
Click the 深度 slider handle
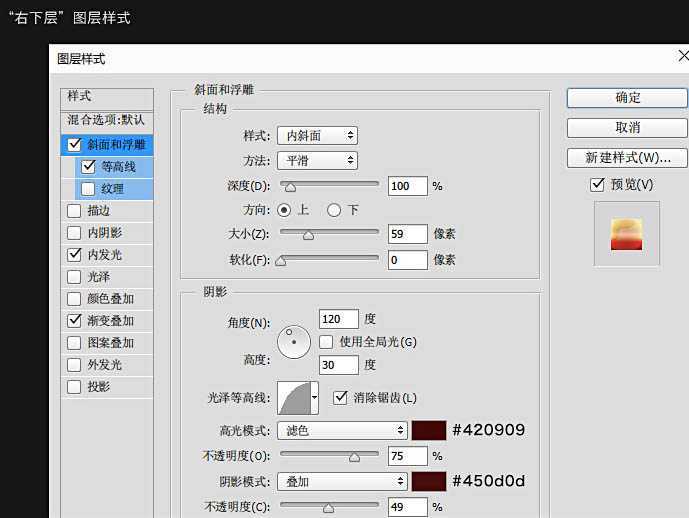click(290, 188)
